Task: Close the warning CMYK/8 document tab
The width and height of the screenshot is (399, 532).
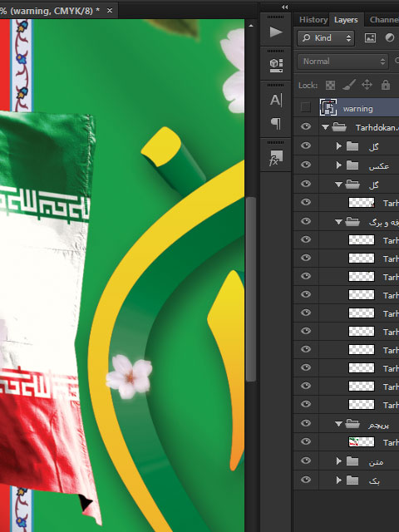Action: pos(110,11)
